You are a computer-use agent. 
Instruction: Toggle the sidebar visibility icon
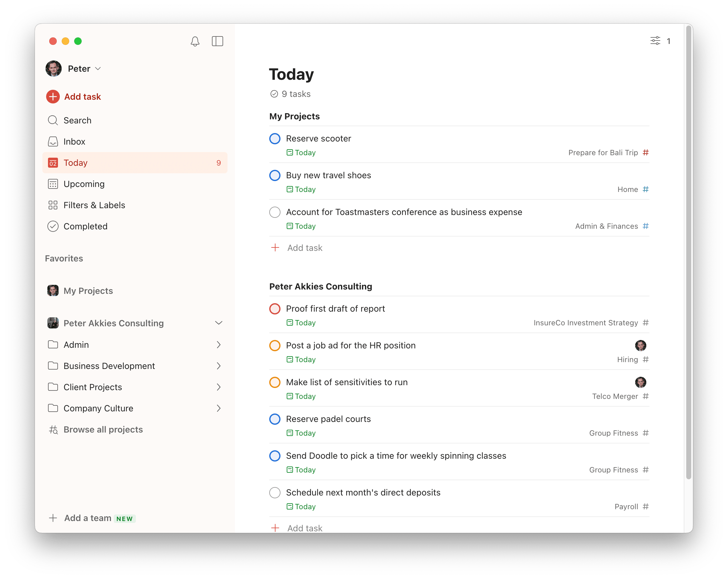pyautogui.click(x=218, y=41)
